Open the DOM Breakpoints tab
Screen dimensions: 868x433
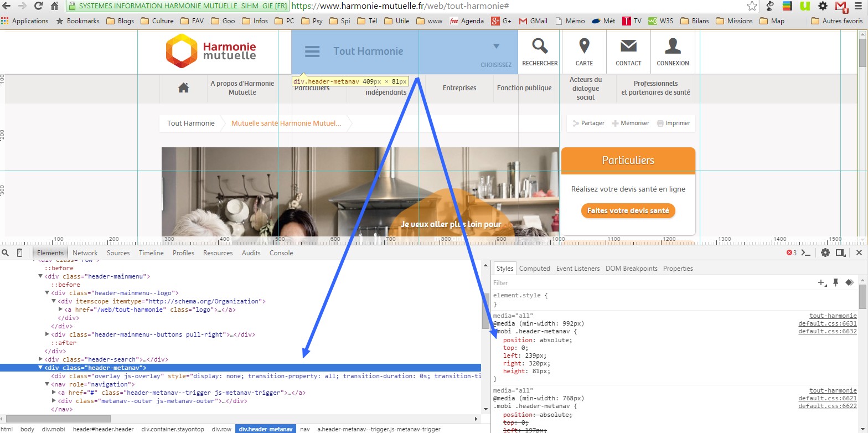coord(631,269)
